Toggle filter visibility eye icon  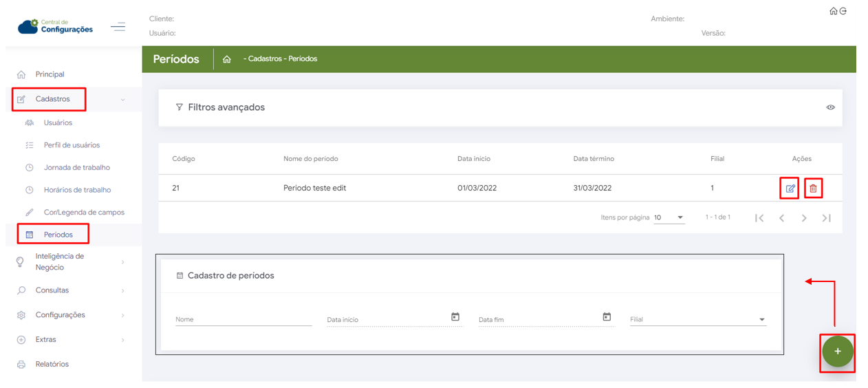coord(831,107)
